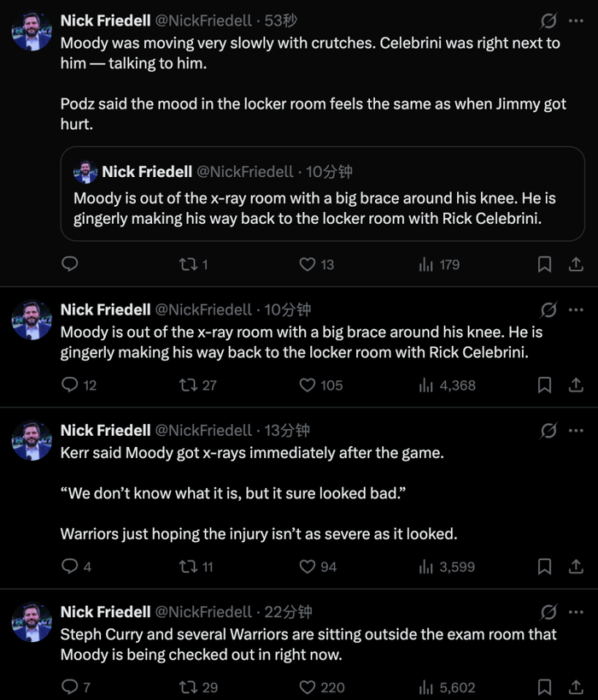Repost the tweet with 27 reposts
This screenshot has width=598, height=700.
pyautogui.click(x=187, y=385)
